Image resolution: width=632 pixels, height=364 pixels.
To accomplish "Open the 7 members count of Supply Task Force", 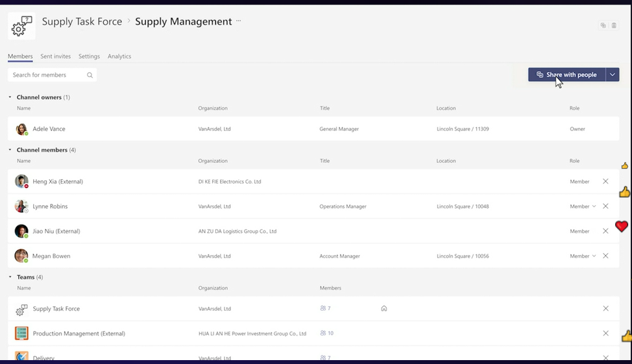I will point(325,308).
